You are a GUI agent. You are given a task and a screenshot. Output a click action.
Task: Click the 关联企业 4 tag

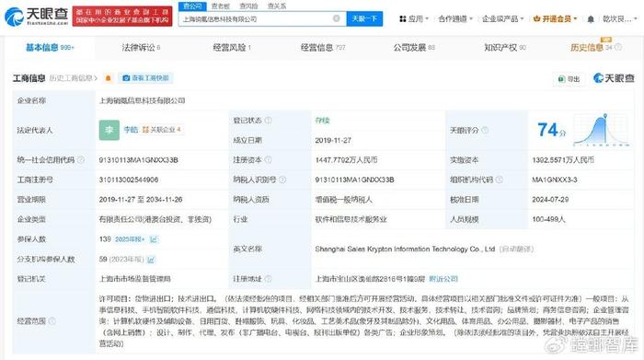pos(162,130)
